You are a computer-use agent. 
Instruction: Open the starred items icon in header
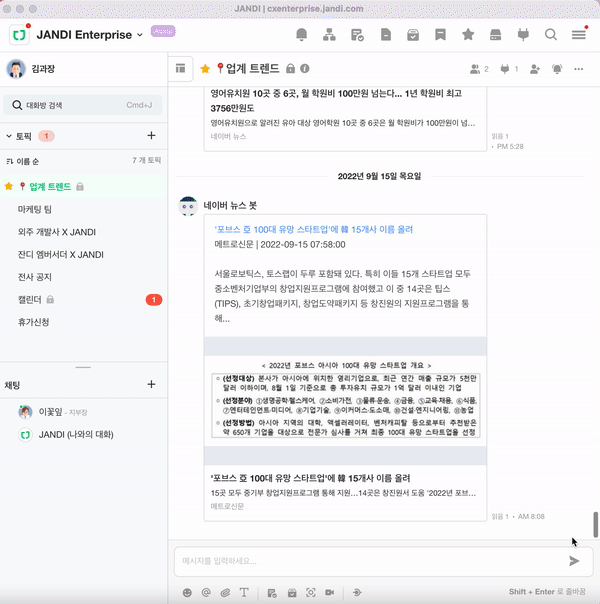468,35
